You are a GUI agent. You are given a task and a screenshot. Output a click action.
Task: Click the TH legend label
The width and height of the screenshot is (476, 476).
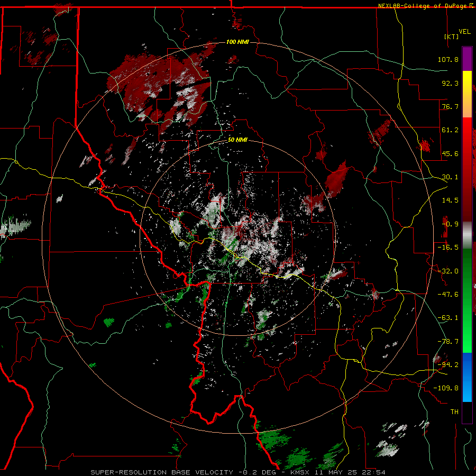(454, 412)
